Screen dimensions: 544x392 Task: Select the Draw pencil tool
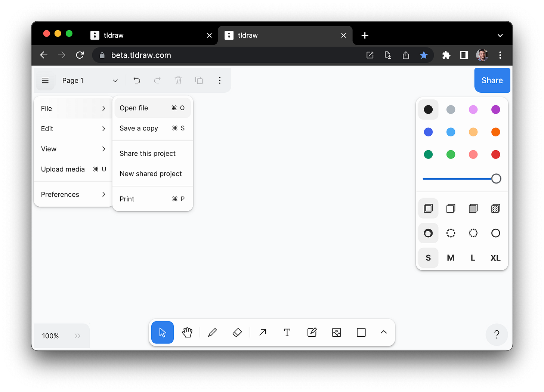pyautogui.click(x=213, y=332)
